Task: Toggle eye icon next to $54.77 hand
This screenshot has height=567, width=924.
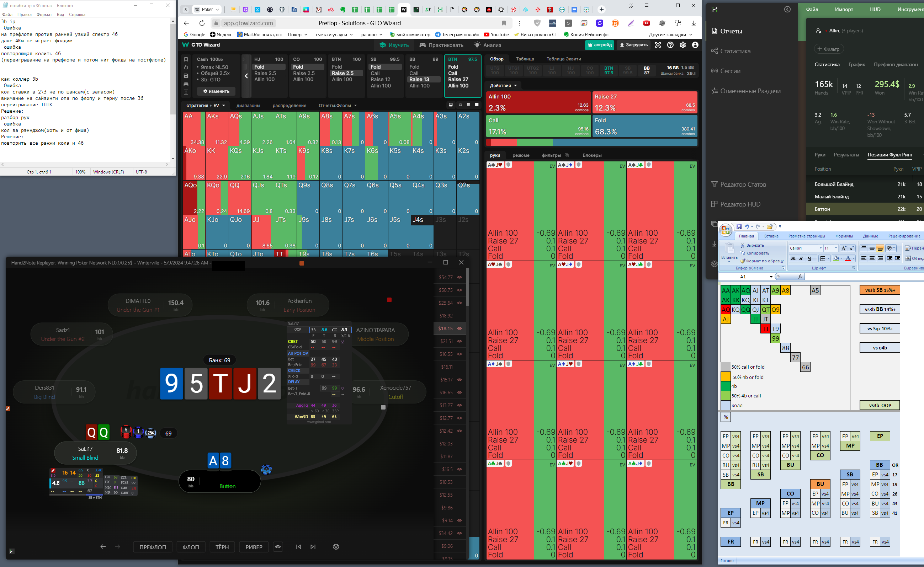Action: click(460, 278)
